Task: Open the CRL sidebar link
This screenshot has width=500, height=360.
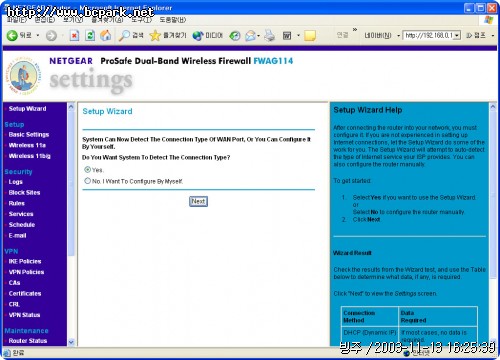Action: [14, 304]
